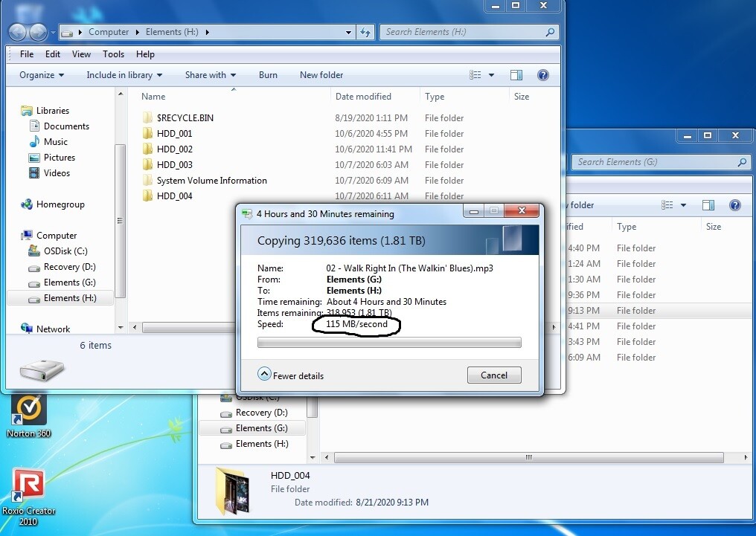Click Computer in the address breadcrumb
This screenshot has width=756, height=536.
click(109, 32)
